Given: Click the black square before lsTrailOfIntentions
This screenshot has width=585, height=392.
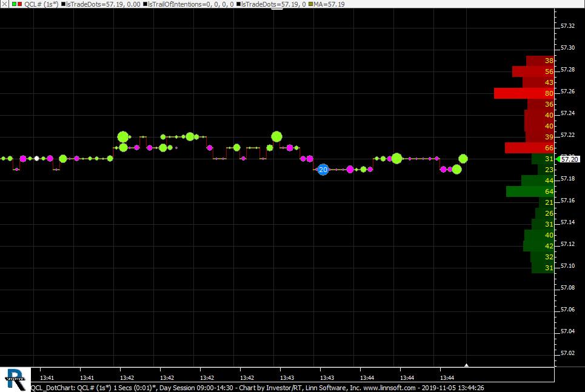Looking at the screenshot, I should click(x=145, y=4).
